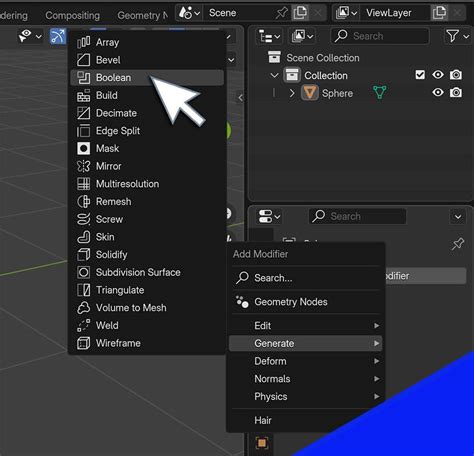This screenshot has width=474, height=456.
Task: Open the Deform modifier submenu
Action: coord(305,361)
